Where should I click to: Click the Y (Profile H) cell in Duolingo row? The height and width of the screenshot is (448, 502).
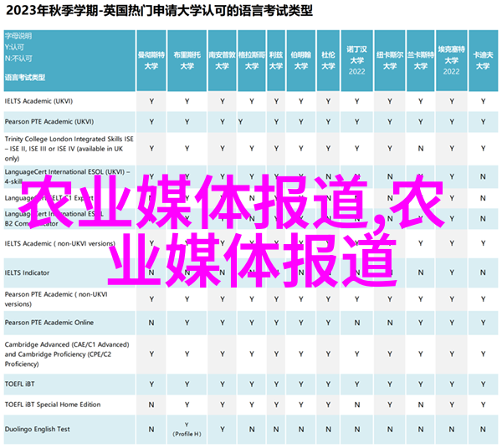coord(187,430)
